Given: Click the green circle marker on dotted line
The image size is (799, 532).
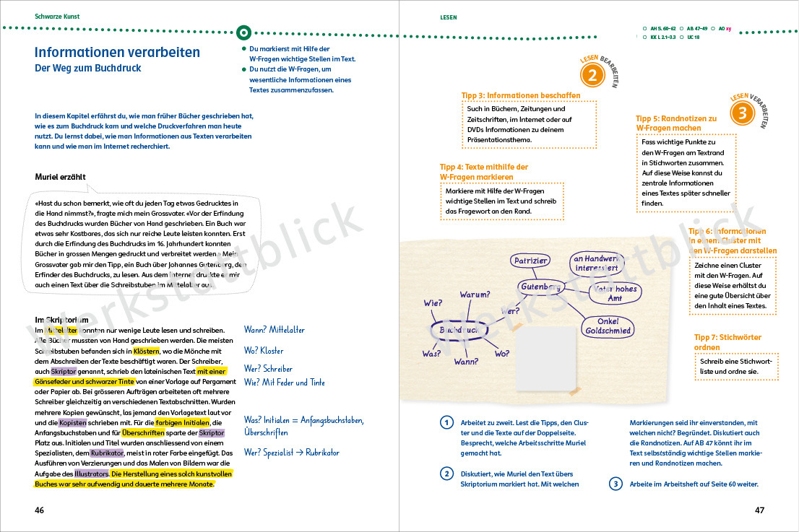Looking at the screenshot, I should [x=245, y=32].
